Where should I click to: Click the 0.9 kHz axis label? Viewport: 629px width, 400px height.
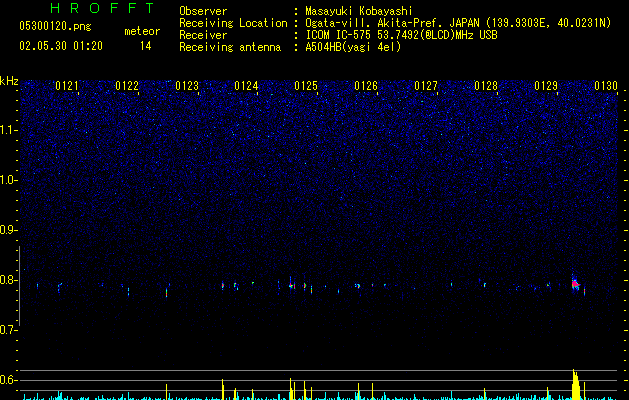(9, 230)
